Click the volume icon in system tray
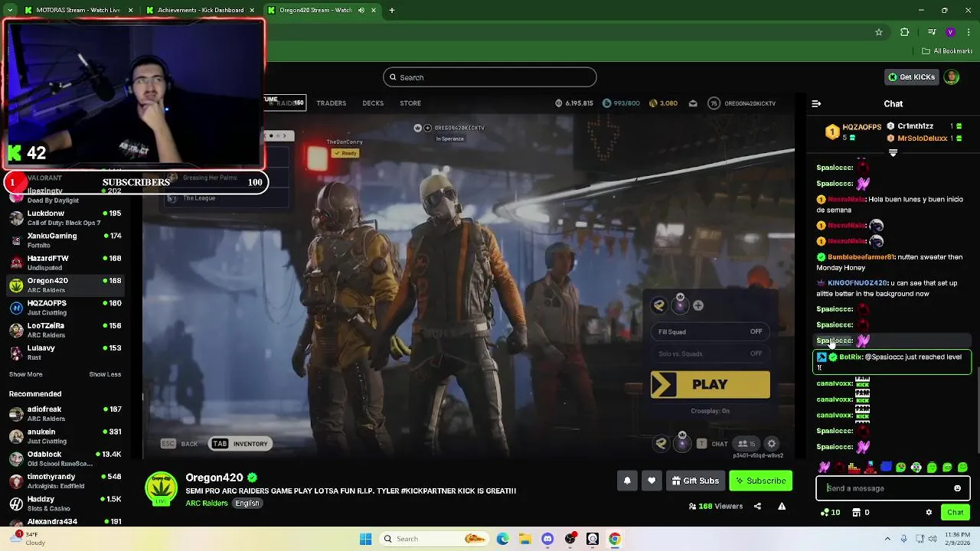This screenshot has width=980, height=551. [931, 539]
